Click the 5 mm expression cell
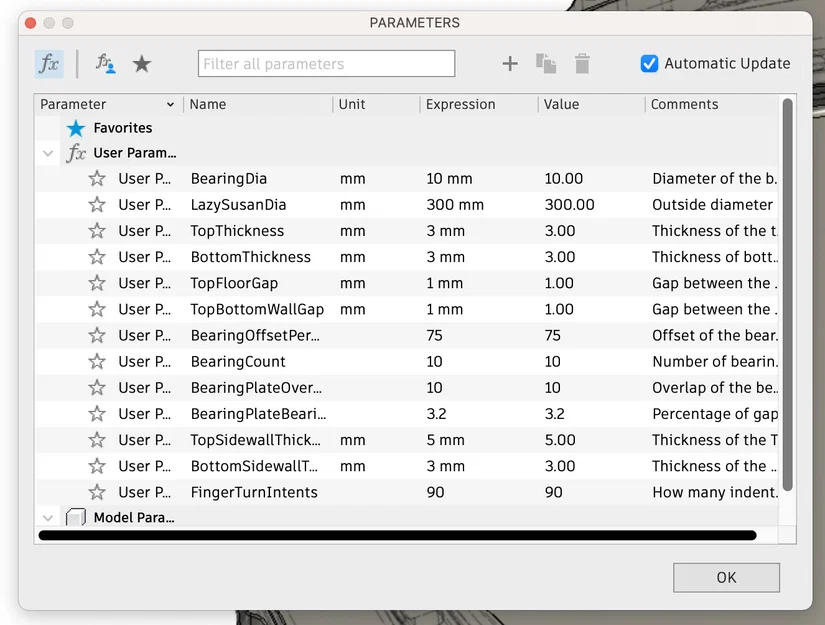The height and width of the screenshot is (625, 825). (445, 440)
